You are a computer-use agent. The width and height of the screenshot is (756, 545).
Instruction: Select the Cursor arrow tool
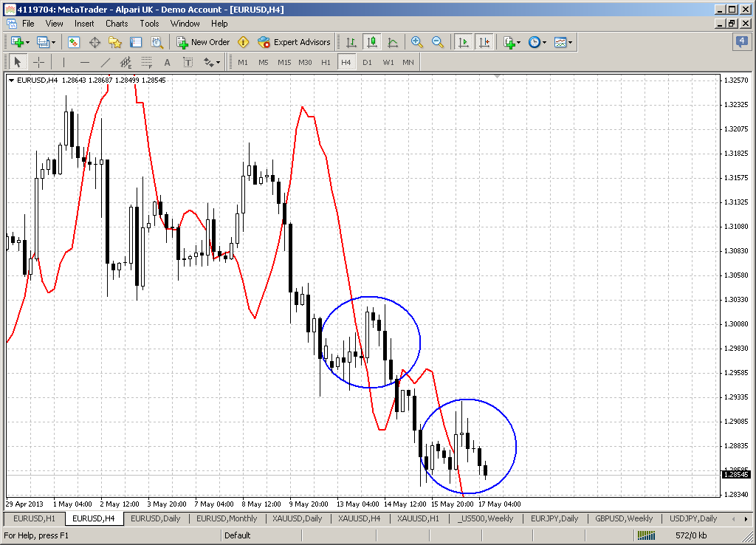[x=18, y=62]
